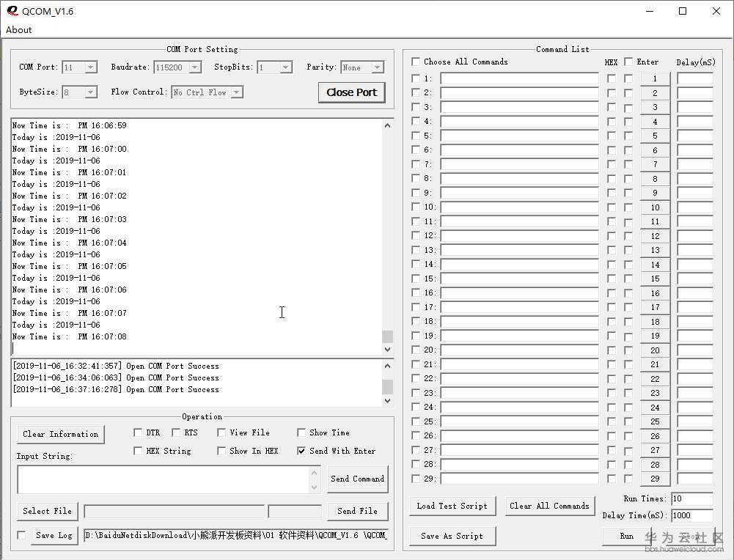The width and height of the screenshot is (734, 560).
Task: Click command 16 text field
Action: [520, 293]
